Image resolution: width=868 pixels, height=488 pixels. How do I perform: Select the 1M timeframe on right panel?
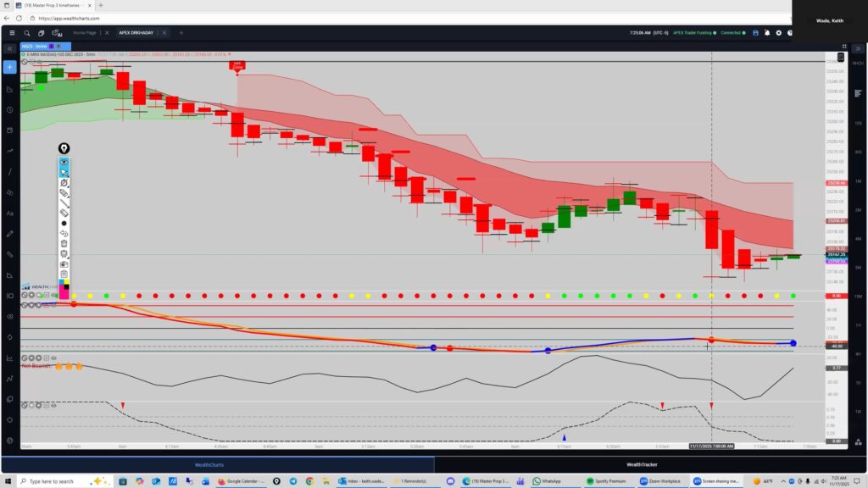point(859,182)
